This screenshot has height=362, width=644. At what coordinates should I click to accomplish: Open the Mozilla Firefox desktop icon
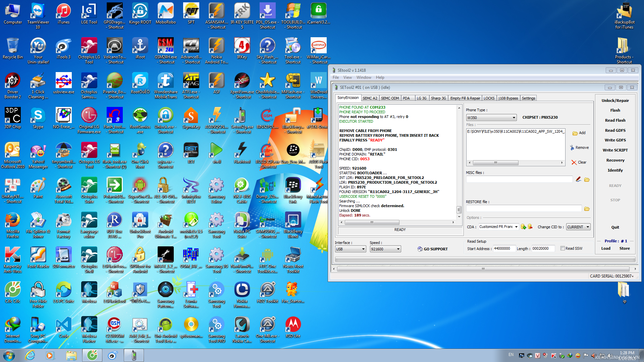pos(13,225)
